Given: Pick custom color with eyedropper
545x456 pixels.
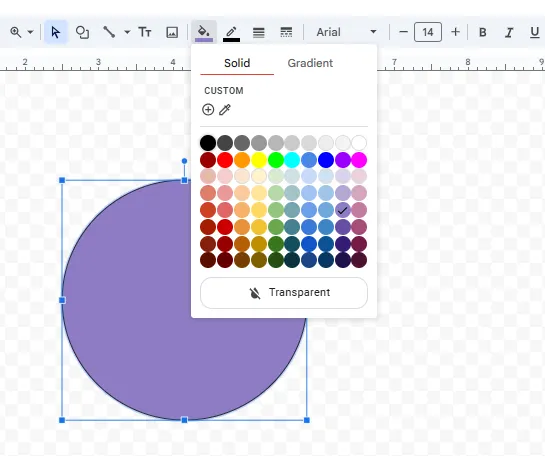Looking at the screenshot, I should pyautogui.click(x=225, y=109).
